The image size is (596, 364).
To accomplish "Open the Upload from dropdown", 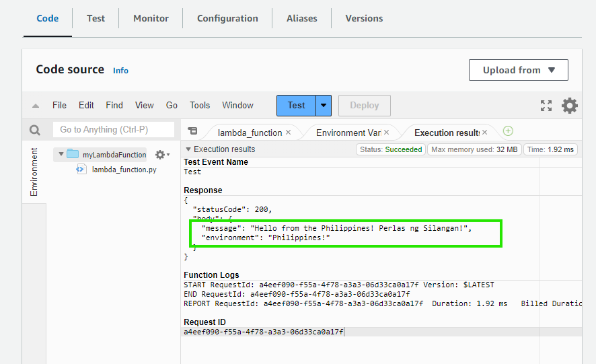I will pyautogui.click(x=518, y=70).
